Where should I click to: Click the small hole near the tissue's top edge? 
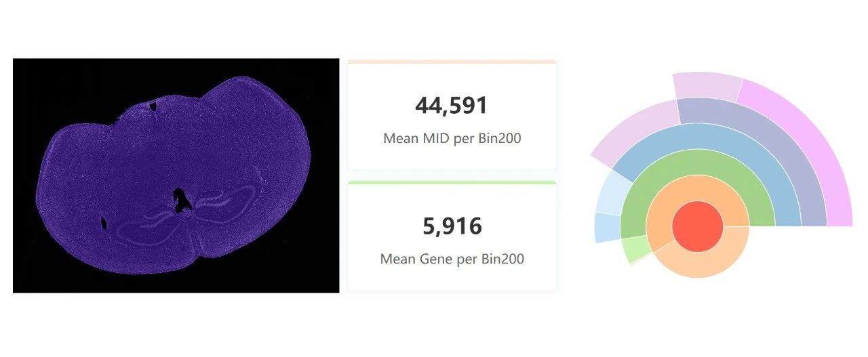154,105
